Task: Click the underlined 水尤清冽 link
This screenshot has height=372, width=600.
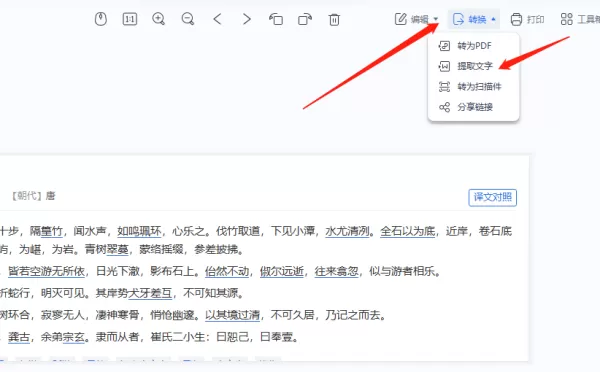Action: pyautogui.click(x=347, y=231)
